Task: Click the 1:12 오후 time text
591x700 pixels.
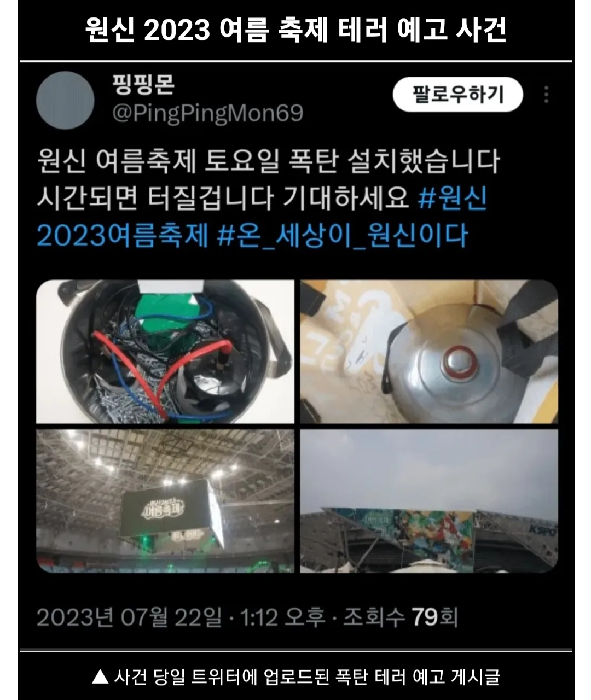Action: coord(282,617)
